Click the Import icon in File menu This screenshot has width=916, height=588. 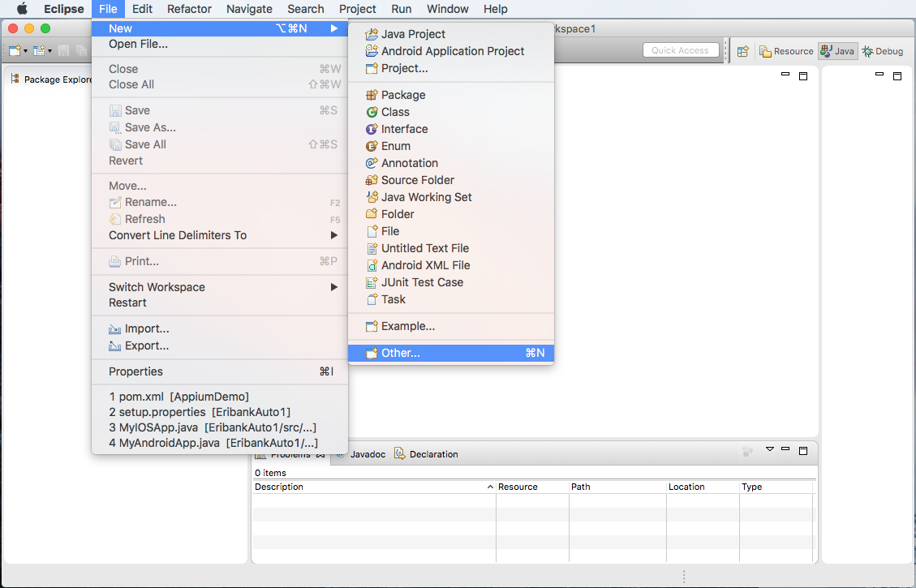(x=115, y=328)
